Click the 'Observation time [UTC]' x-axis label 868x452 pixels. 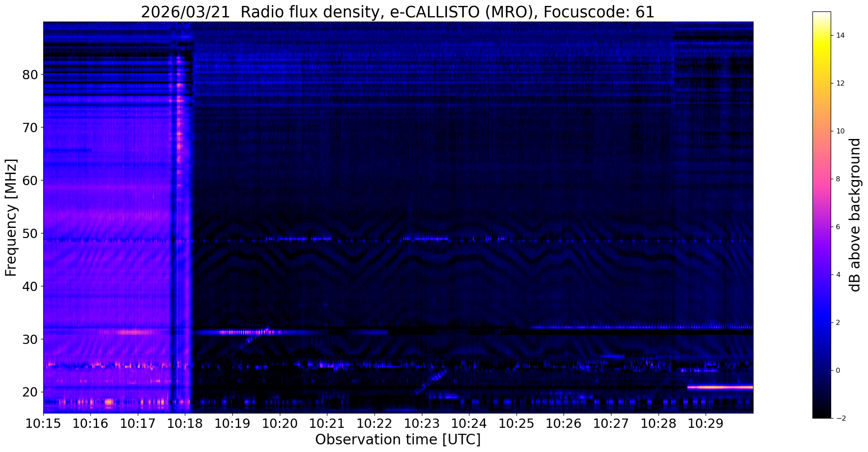(x=398, y=440)
